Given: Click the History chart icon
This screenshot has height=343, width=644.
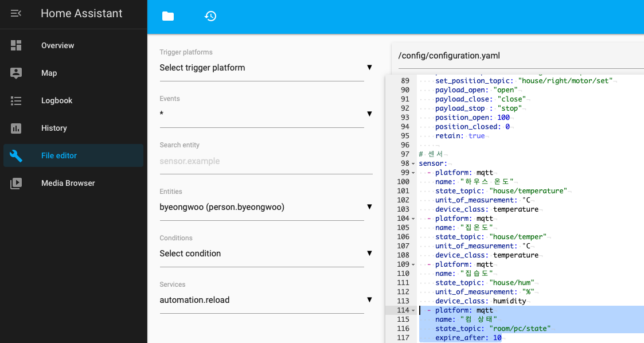Looking at the screenshot, I should [16, 128].
